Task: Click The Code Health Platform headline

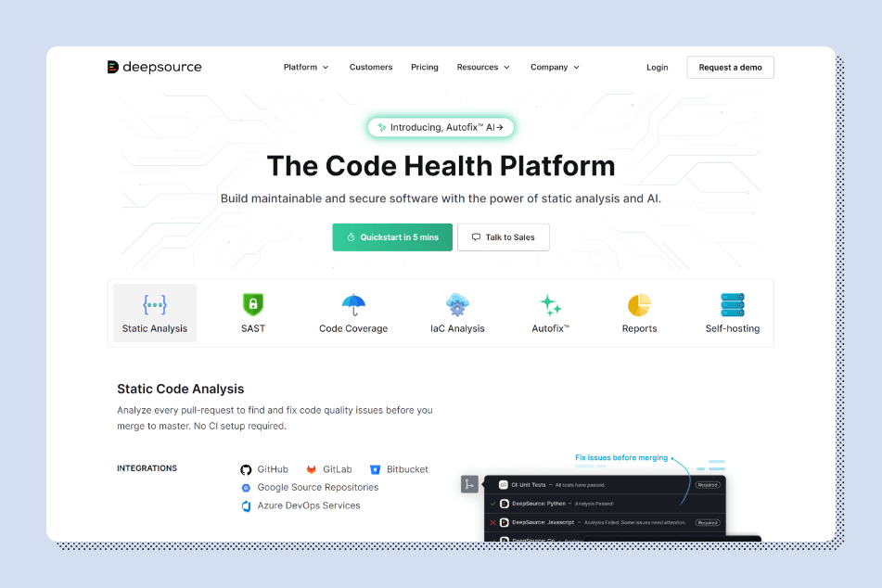Action: (x=441, y=166)
